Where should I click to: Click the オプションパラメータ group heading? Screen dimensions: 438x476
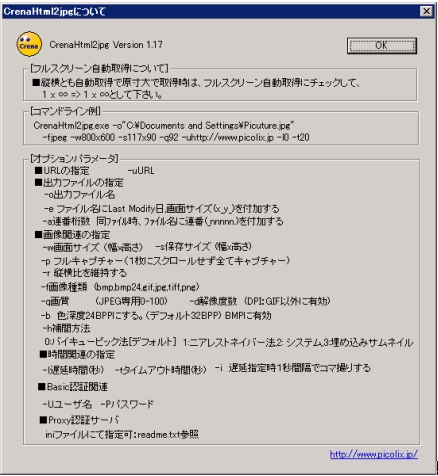coord(74,158)
